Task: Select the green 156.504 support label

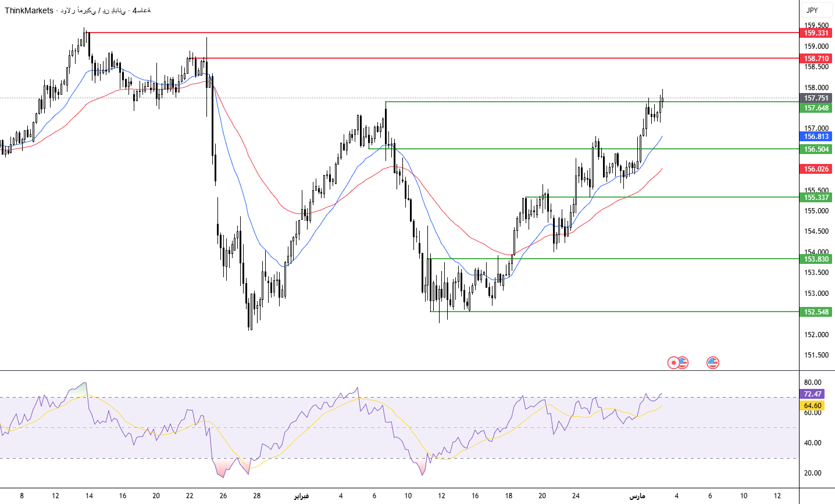Action: (816, 149)
